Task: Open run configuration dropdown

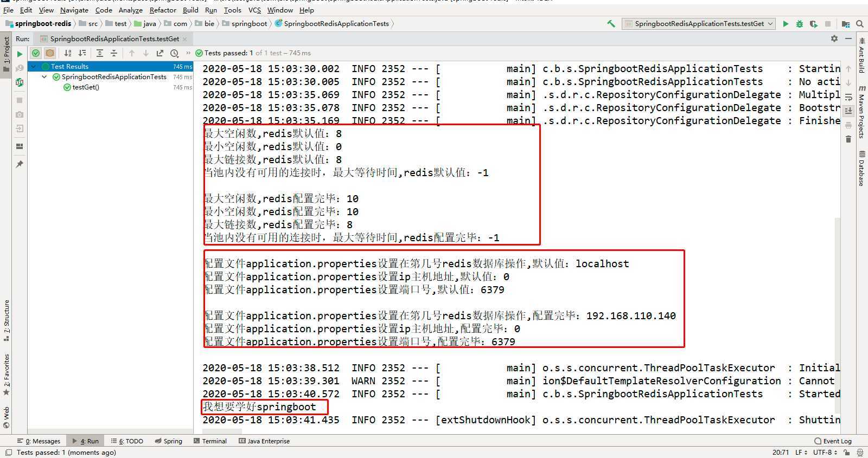Action: (699, 24)
